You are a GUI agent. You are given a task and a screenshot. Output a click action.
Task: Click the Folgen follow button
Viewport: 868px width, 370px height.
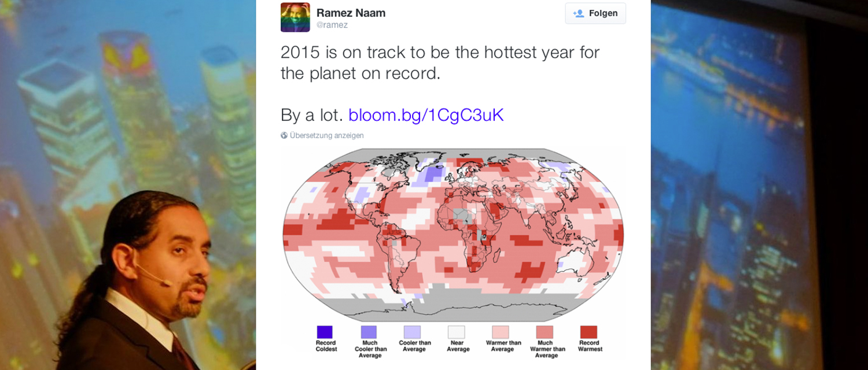coord(595,13)
